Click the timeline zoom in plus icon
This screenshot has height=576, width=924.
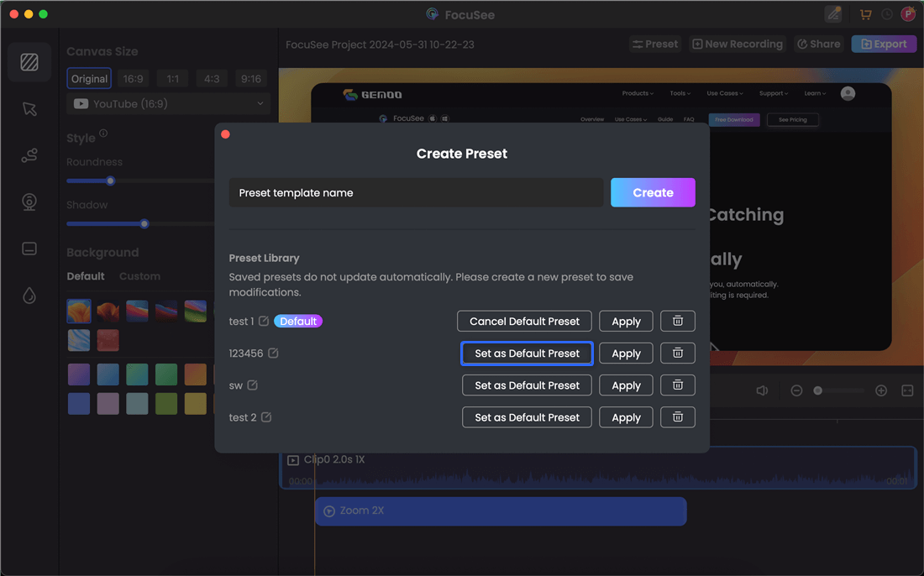pos(881,390)
